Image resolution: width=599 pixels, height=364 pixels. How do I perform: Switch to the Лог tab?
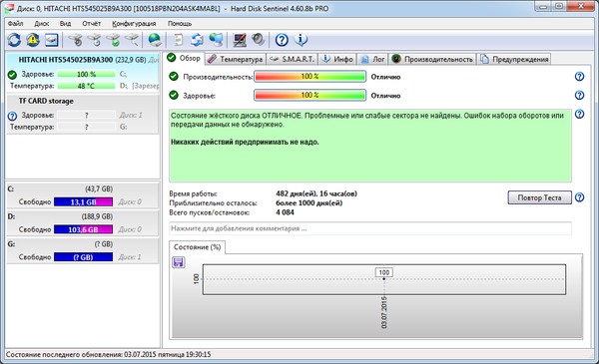[x=372, y=59]
